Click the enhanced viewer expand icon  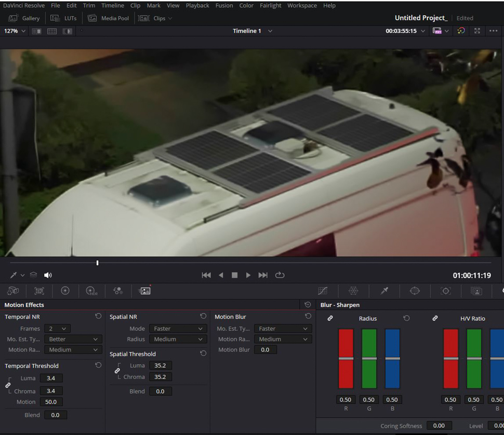(x=477, y=31)
